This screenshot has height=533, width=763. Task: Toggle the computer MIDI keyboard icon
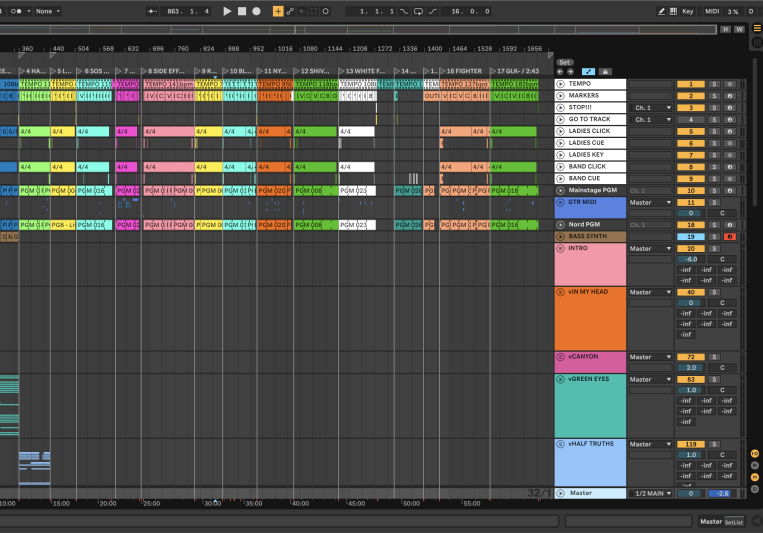coord(673,11)
